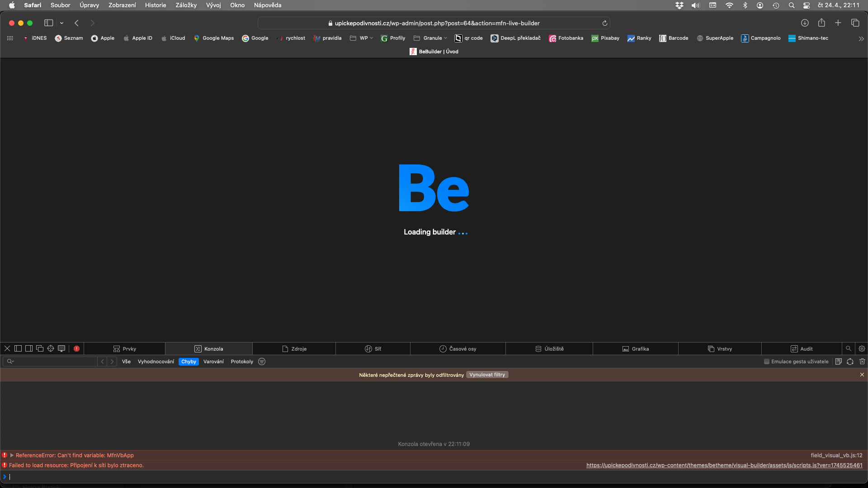Viewport: 868px width, 488px height.
Task: Go back to previous page
Action: (x=77, y=23)
